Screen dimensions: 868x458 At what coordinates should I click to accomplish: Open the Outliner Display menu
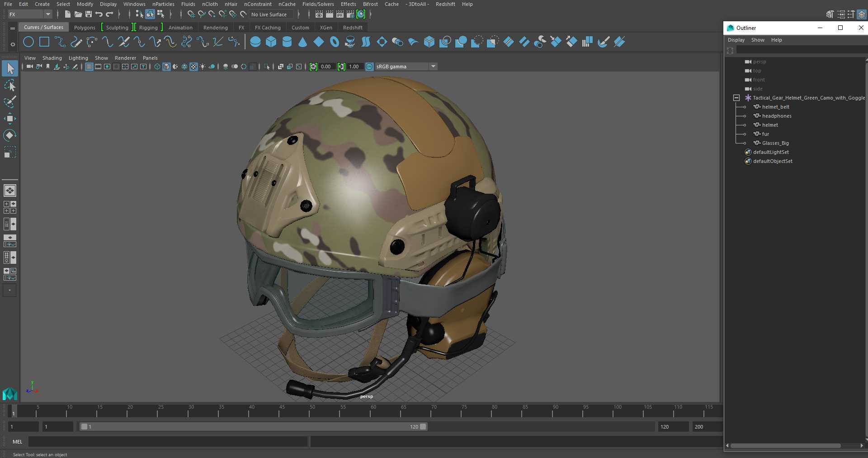pos(736,40)
